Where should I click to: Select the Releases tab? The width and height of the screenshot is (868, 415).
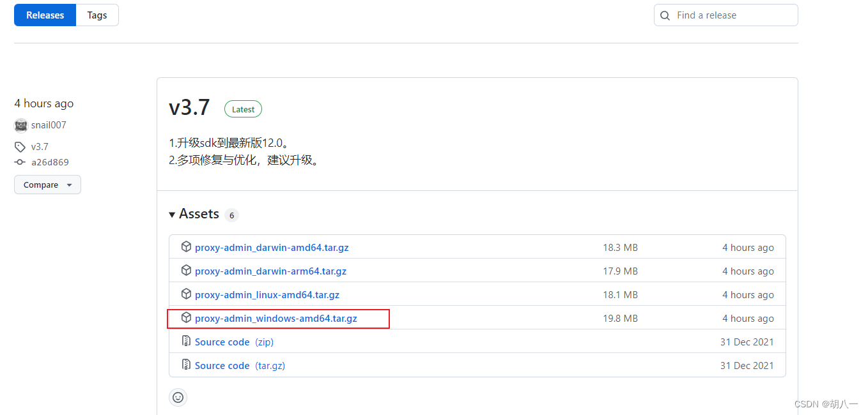point(44,15)
